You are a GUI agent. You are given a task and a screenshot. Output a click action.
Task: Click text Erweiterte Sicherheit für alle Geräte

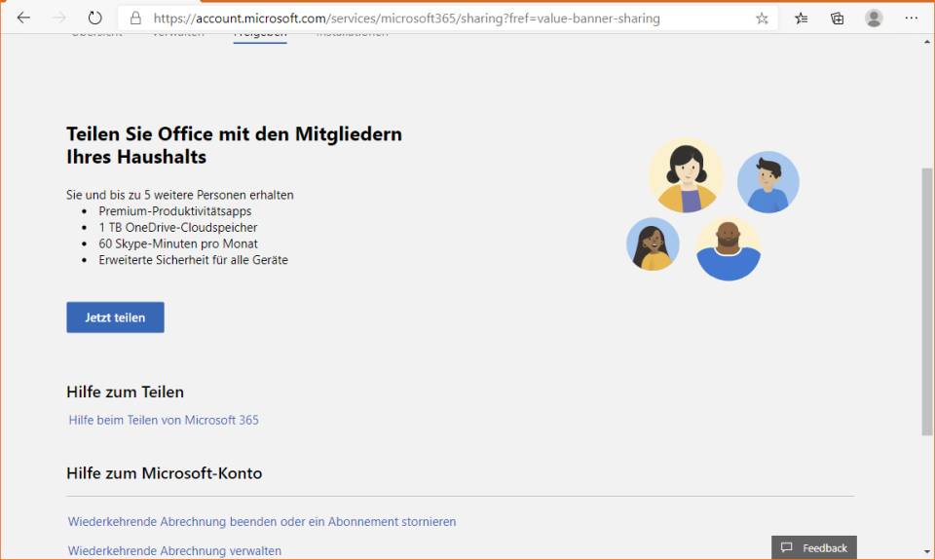pos(193,259)
